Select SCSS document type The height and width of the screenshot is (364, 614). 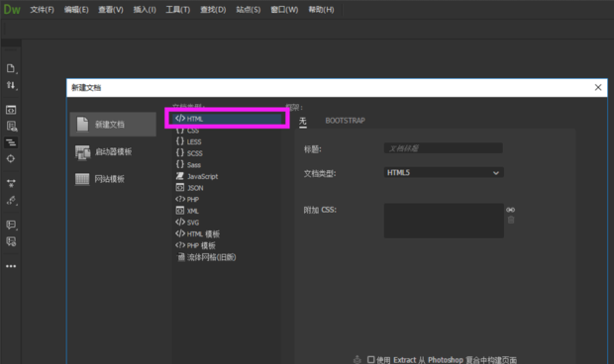pos(227,153)
